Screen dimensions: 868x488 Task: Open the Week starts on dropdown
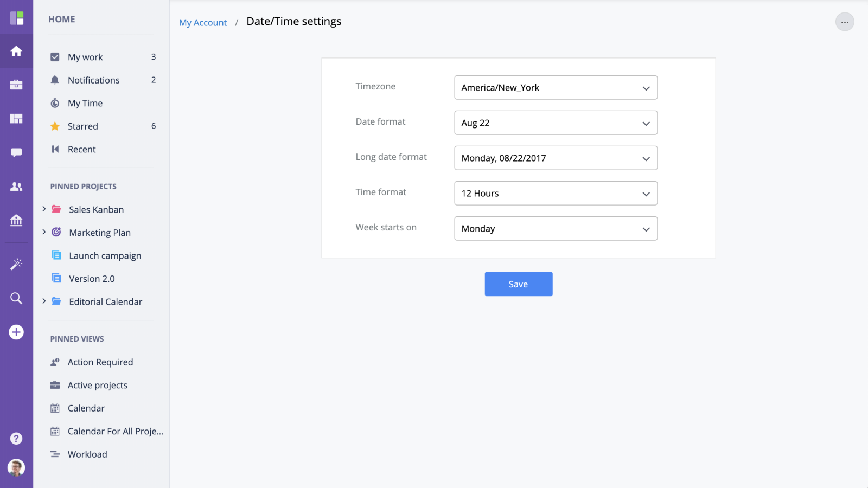click(556, 228)
